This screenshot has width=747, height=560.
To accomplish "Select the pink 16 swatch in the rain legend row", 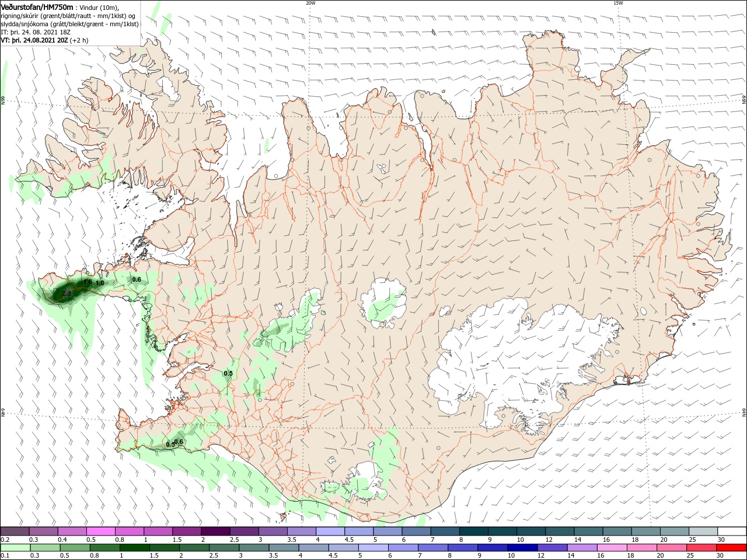I will point(612,548).
